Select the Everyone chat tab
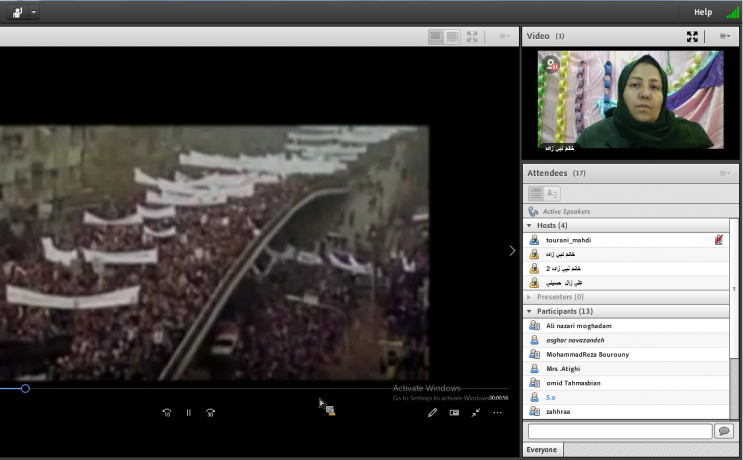 tap(543, 450)
